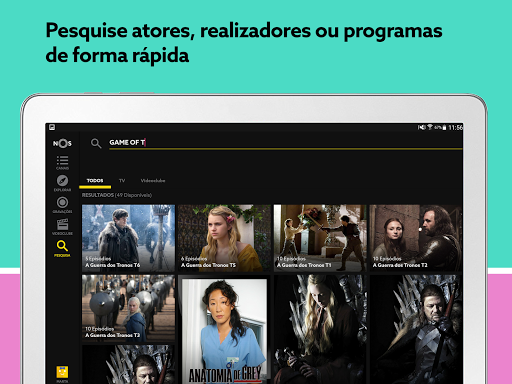The width and height of the screenshot is (512, 384).
Task: Open the Canais list icon in sidebar
Action: [62, 162]
